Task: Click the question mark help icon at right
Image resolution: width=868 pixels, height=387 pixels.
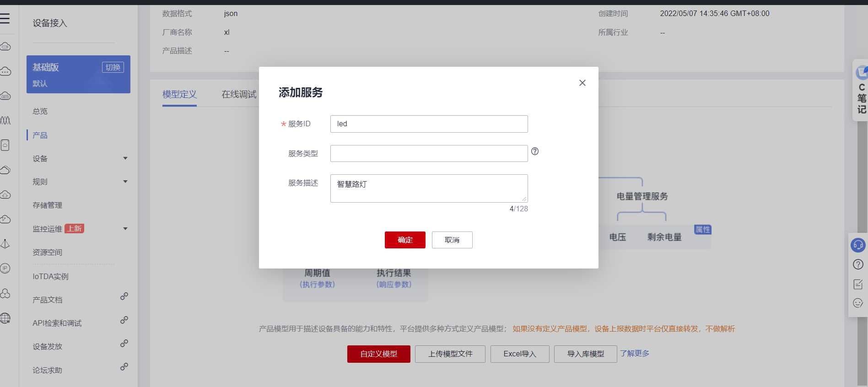Action: click(x=858, y=264)
